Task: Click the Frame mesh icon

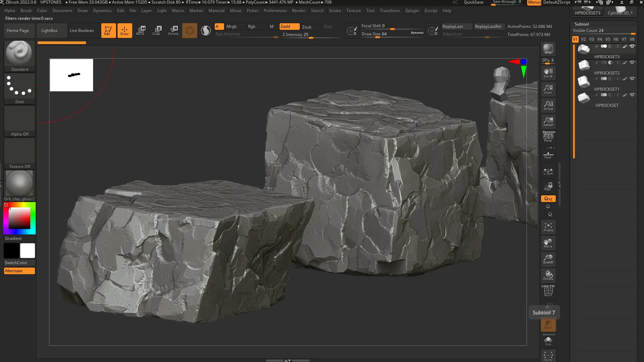Action: pos(548,227)
